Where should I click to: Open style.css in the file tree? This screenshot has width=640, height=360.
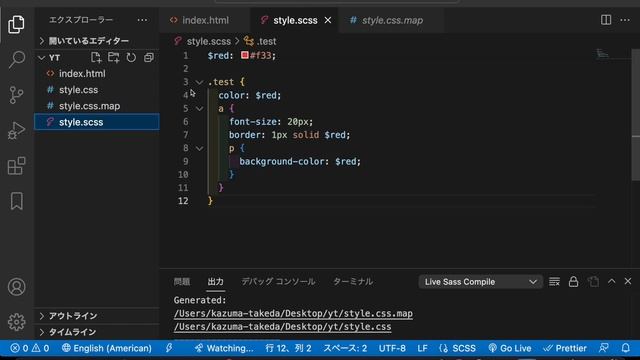[97, 90]
